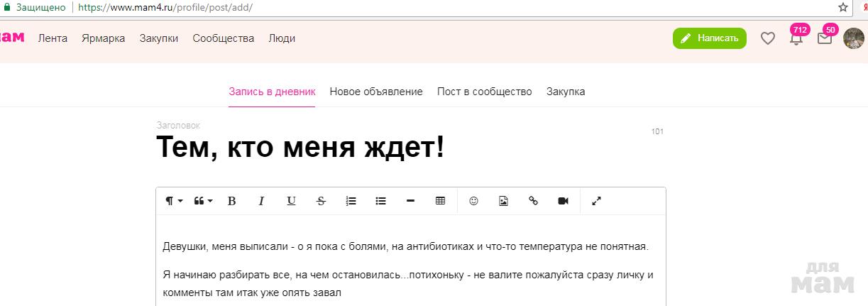
Task: Insert video via camera icon
Action: click(563, 201)
